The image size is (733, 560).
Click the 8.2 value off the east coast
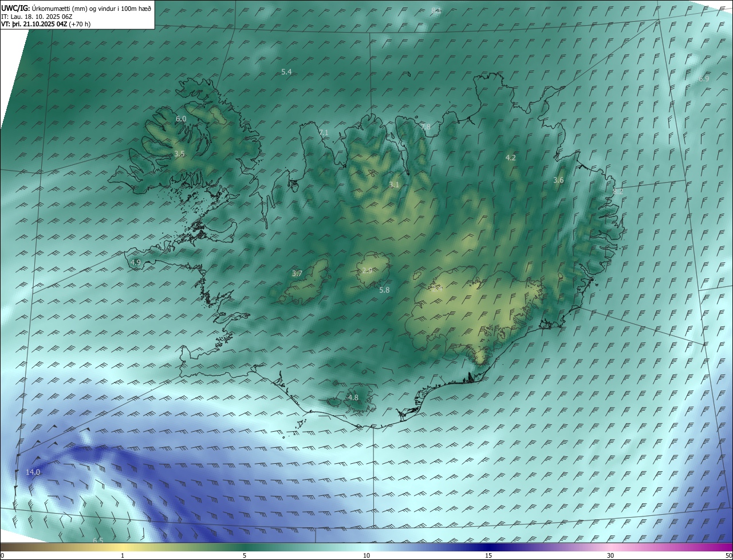(618, 191)
